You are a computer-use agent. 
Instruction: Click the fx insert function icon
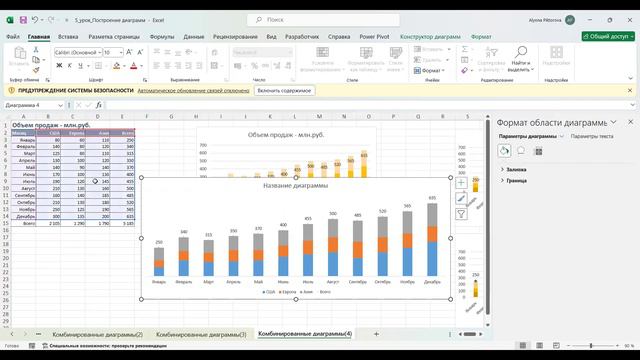click(98, 105)
